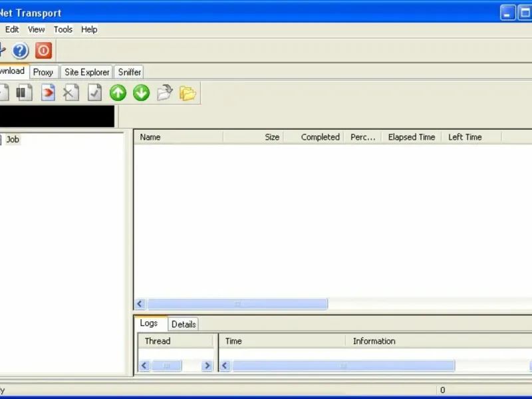
Task: Move job up with green arrow
Action: (x=118, y=93)
